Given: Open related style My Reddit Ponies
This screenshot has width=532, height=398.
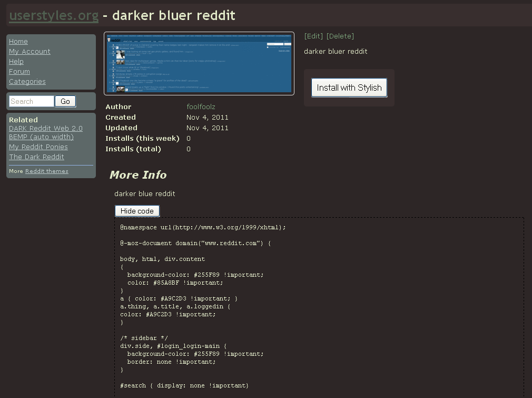Looking at the screenshot, I should click(x=38, y=147).
